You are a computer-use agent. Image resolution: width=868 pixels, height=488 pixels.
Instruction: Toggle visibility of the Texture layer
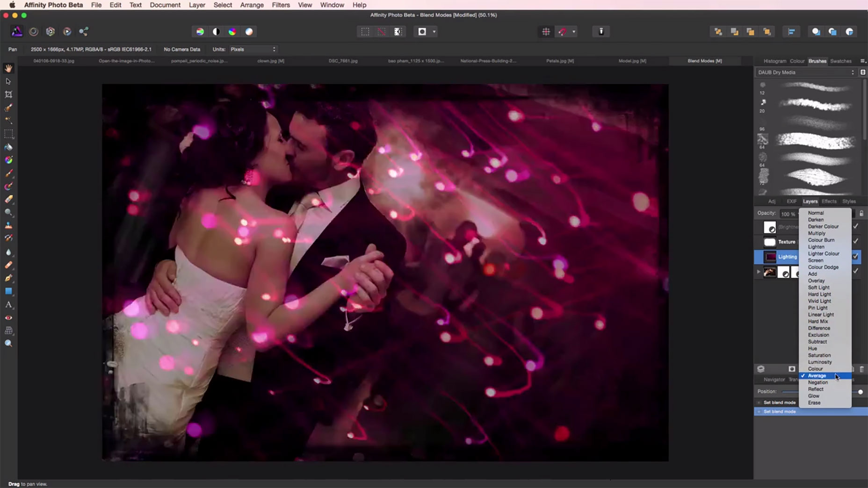[x=856, y=241]
